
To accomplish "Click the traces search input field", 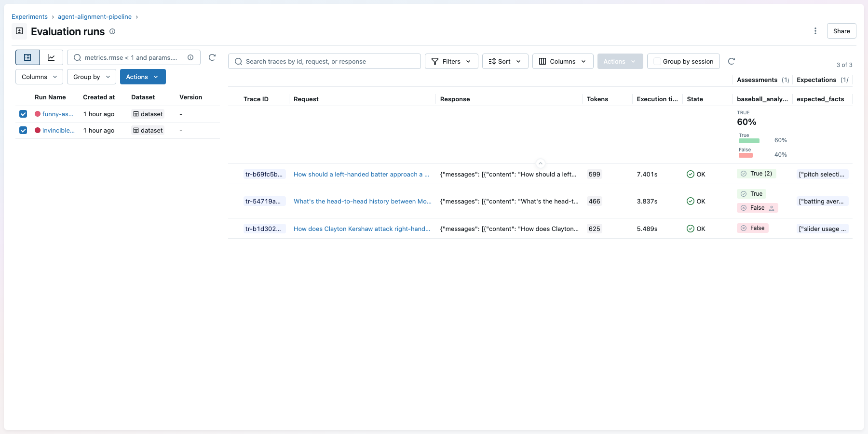I will [x=324, y=61].
